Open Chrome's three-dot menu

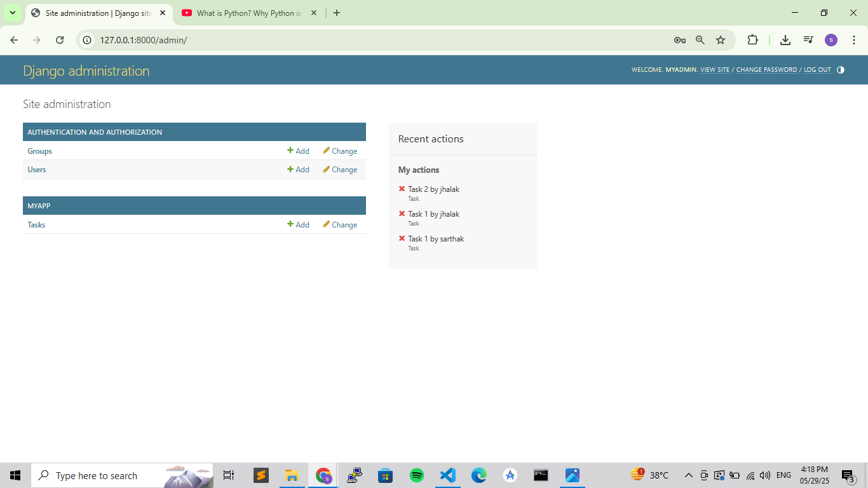pos(853,40)
